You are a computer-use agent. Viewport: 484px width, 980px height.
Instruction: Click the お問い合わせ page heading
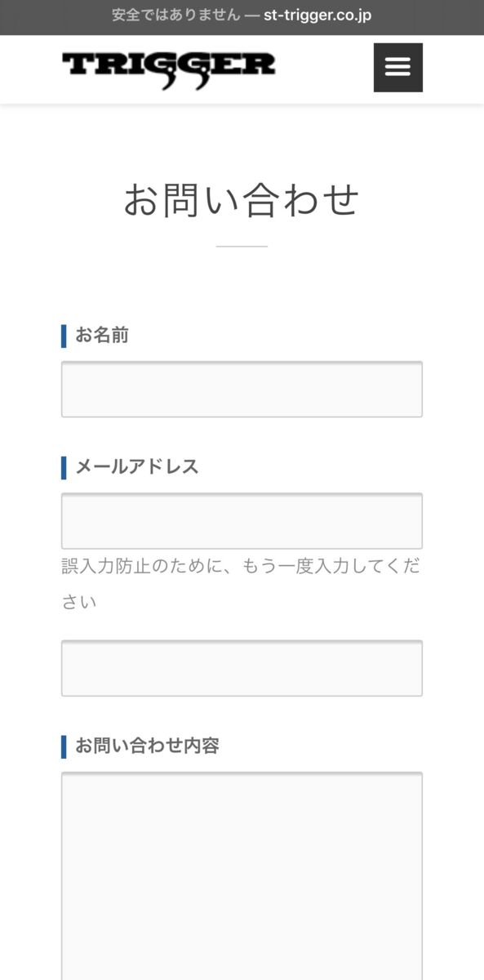[x=242, y=200]
